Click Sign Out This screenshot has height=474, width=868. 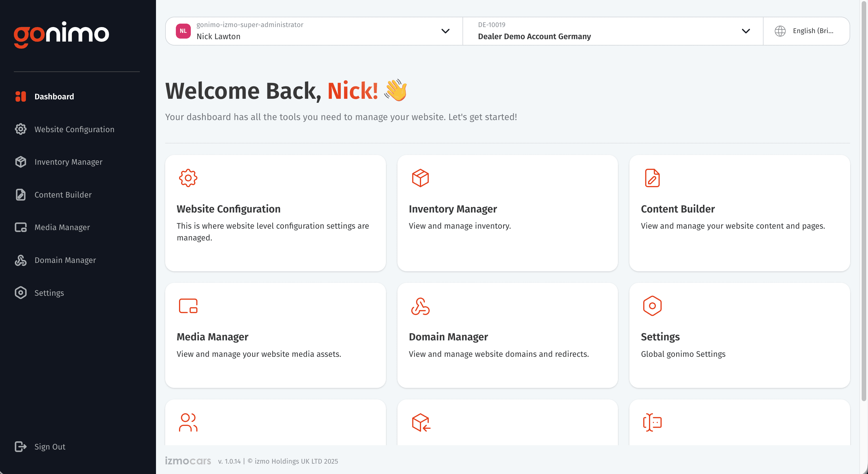50,446
